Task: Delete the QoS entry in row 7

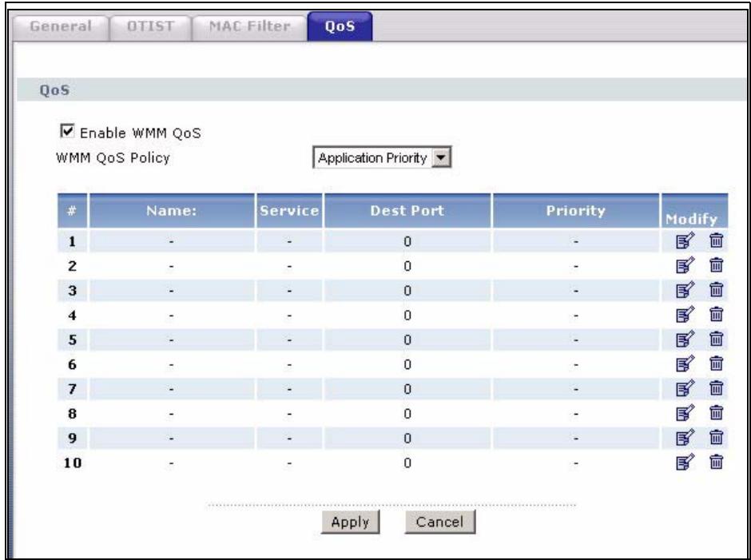Action: tap(716, 388)
